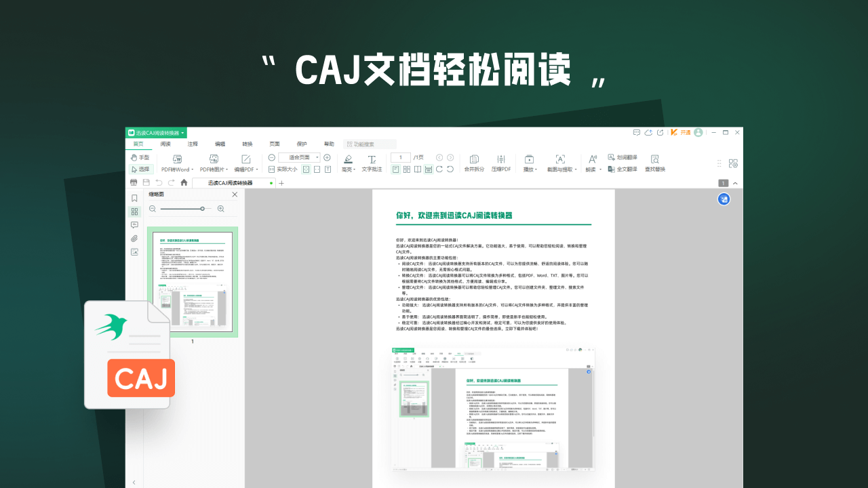
Task: Toggle 实际大小 view mode
Action: tap(284, 169)
